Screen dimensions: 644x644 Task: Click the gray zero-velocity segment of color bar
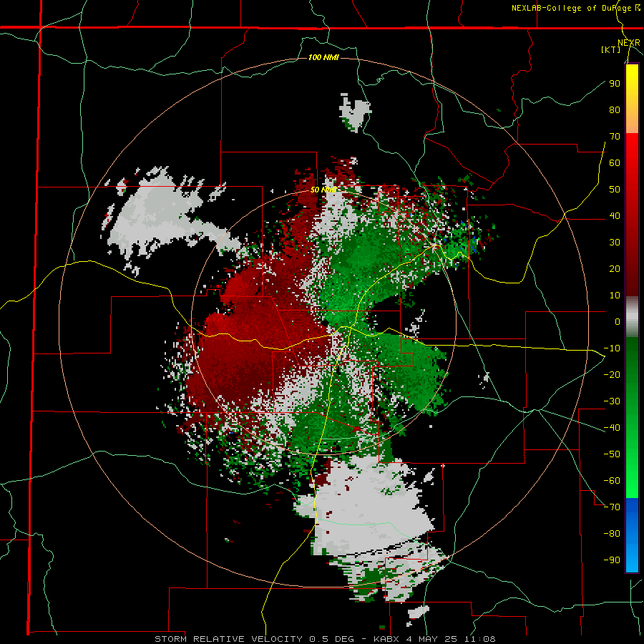click(x=632, y=317)
